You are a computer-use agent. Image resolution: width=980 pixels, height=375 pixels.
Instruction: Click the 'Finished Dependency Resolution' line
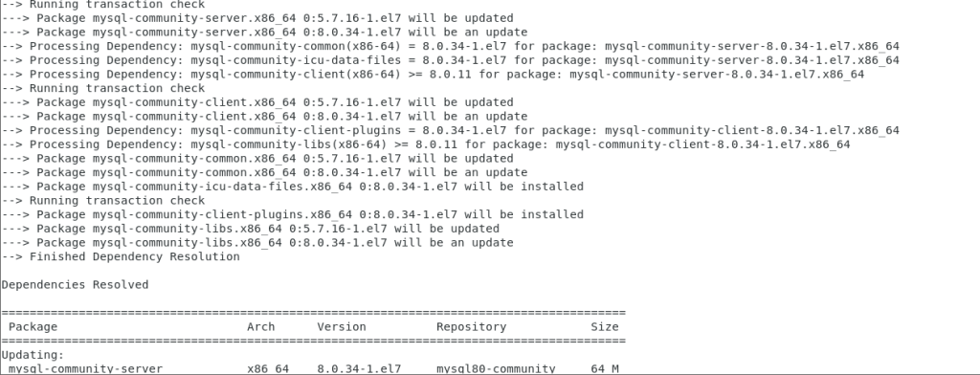pos(121,257)
